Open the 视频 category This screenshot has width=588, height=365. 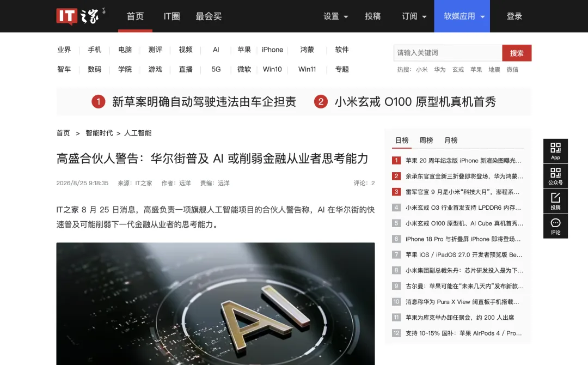pyautogui.click(x=186, y=50)
